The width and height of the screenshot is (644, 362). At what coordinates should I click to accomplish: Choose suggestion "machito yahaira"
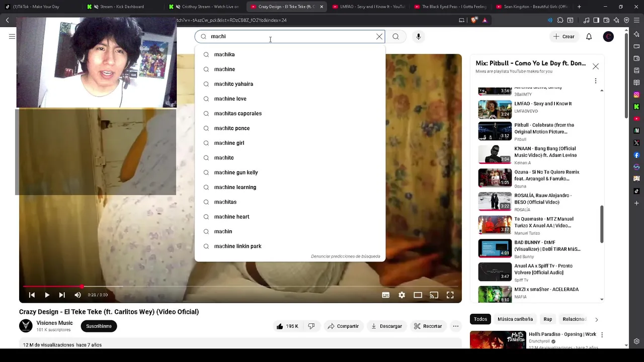click(290, 84)
